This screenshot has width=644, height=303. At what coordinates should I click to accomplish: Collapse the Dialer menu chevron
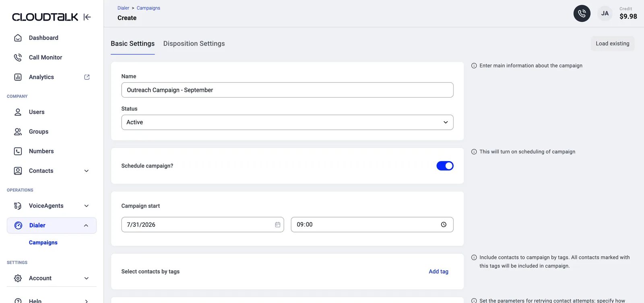(x=86, y=225)
